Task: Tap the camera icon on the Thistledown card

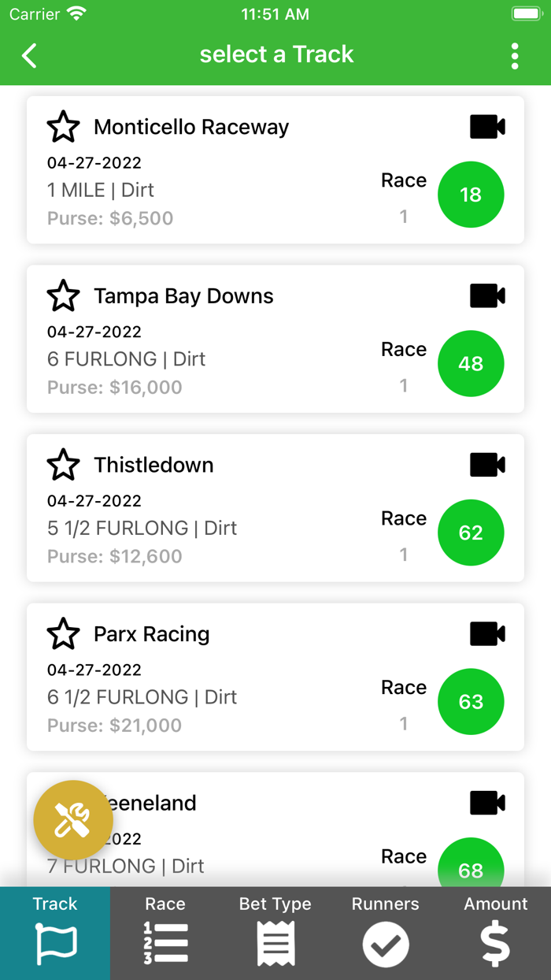Action: coord(486,464)
